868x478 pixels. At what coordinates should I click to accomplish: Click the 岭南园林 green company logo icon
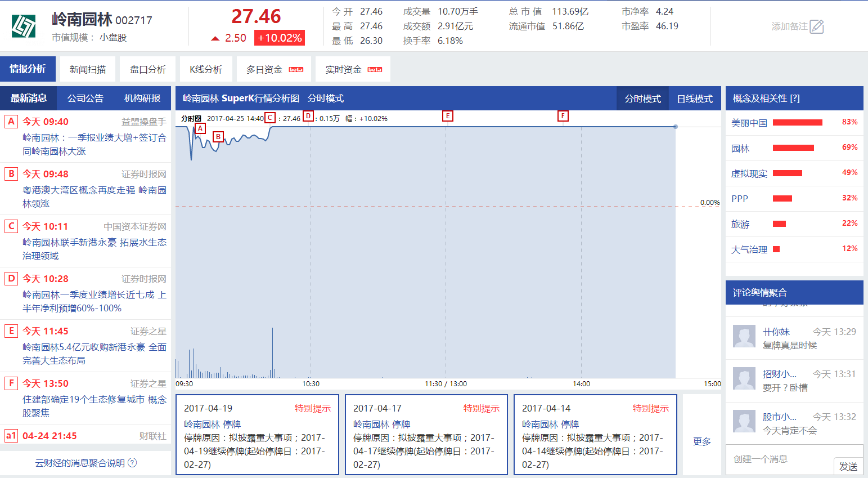click(x=24, y=25)
